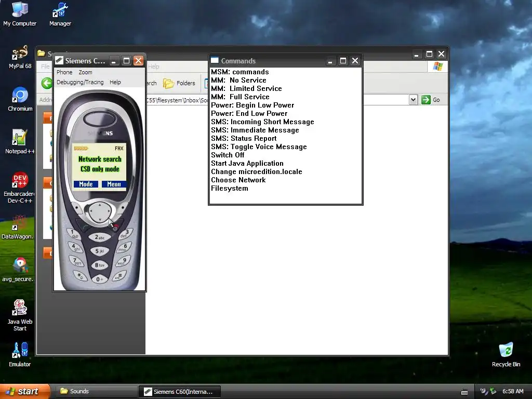Open the emulator Help menu
The image size is (532, 399).
pos(115,82)
